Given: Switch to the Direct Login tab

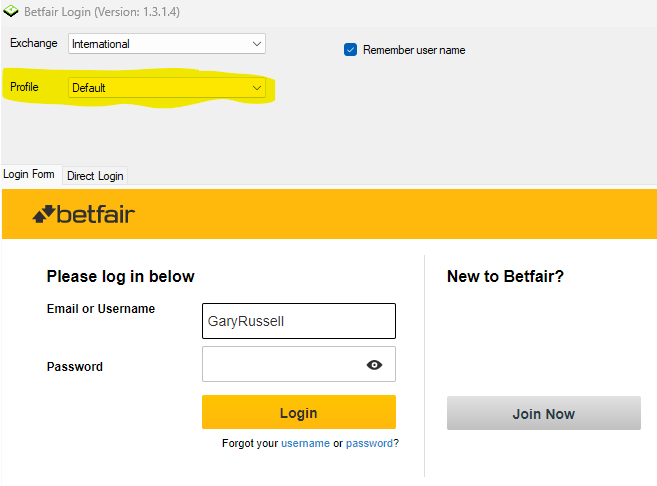Looking at the screenshot, I should click(95, 176).
